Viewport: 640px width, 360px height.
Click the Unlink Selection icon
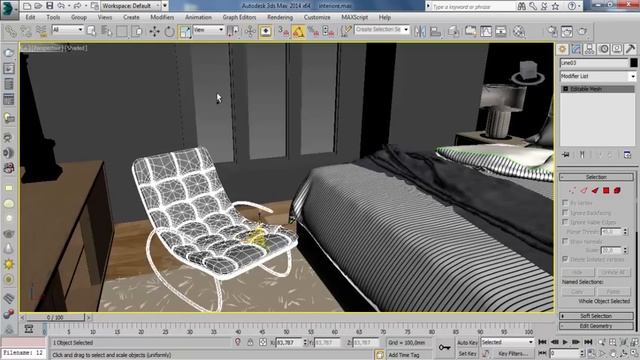(26, 31)
